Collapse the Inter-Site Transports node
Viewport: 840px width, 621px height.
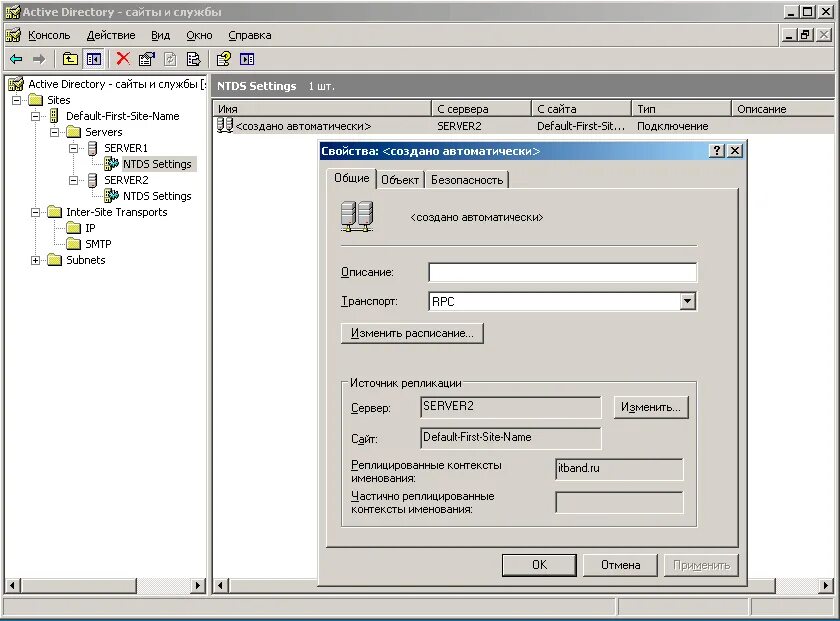(x=35, y=212)
